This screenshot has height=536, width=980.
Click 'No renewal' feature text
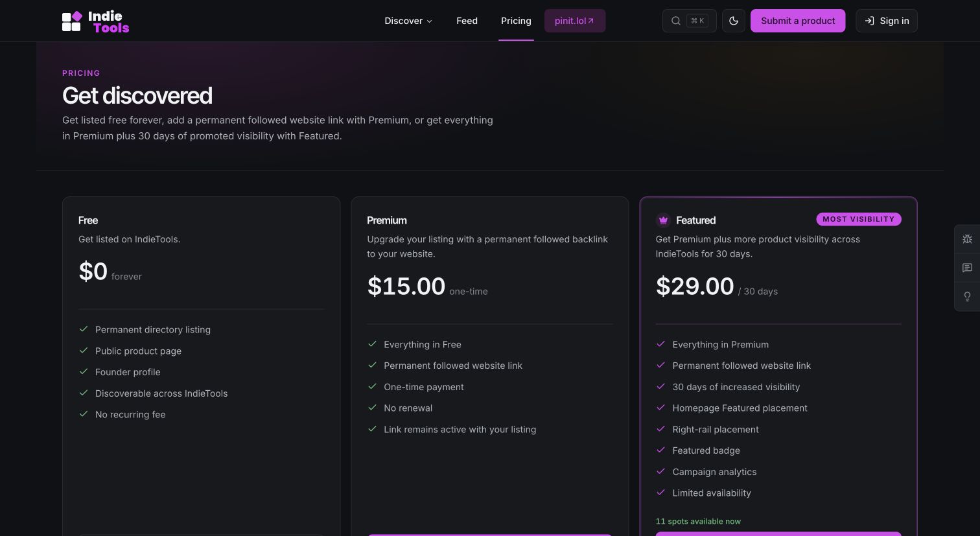(408, 408)
